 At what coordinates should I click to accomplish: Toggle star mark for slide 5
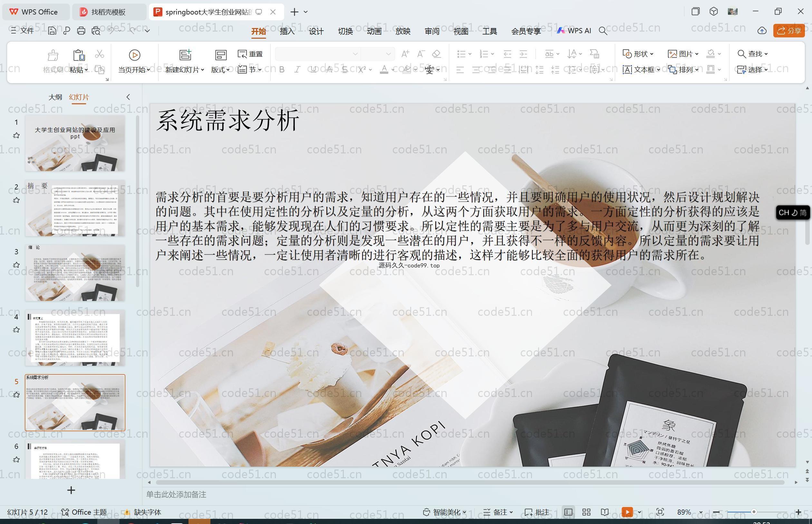pos(16,395)
